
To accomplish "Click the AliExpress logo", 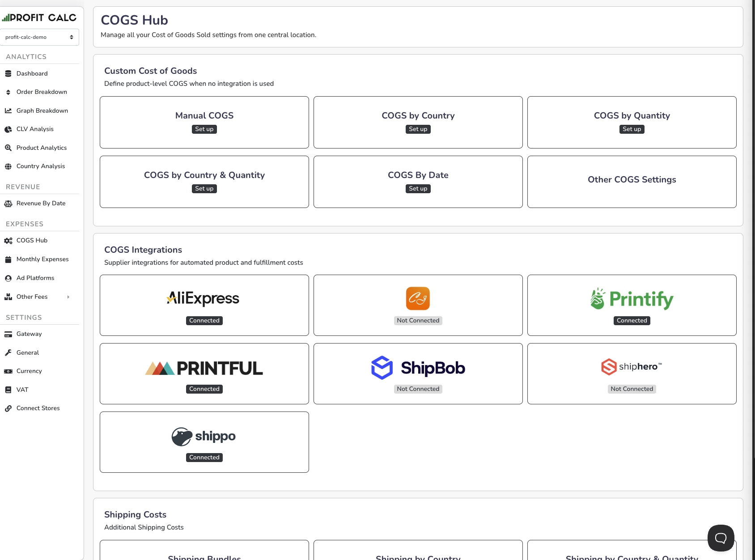I will pos(203,298).
